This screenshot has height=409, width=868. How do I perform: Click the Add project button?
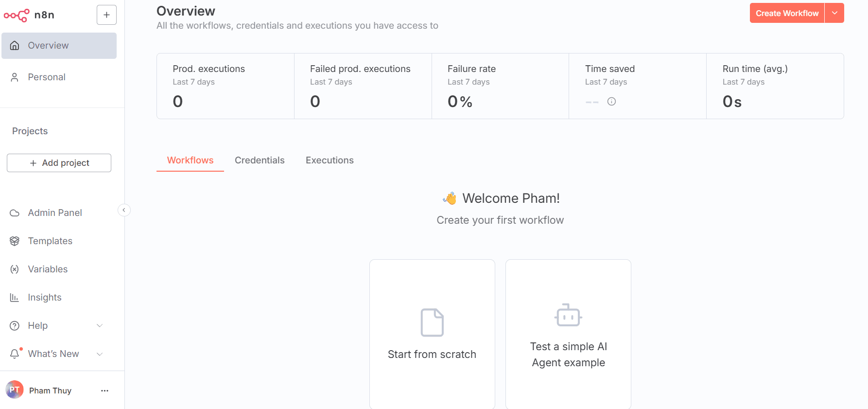59,163
